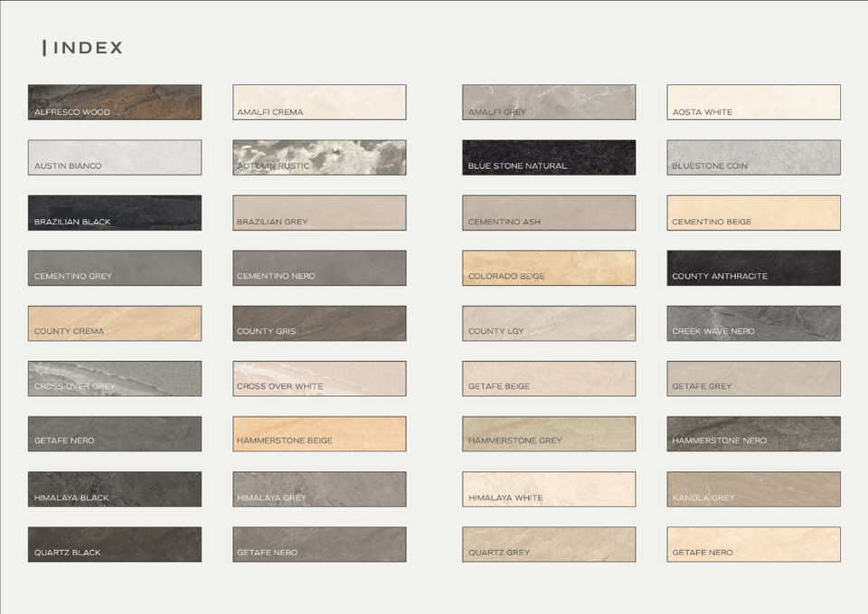Open the Bluestone Coin index entry
The image size is (868, 614).
pos(753,157)
